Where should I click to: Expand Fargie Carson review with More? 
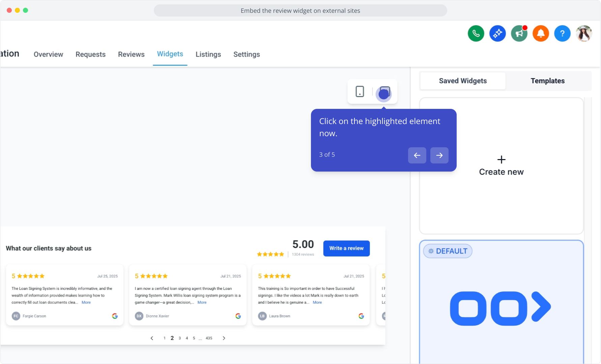click(86, 302)
